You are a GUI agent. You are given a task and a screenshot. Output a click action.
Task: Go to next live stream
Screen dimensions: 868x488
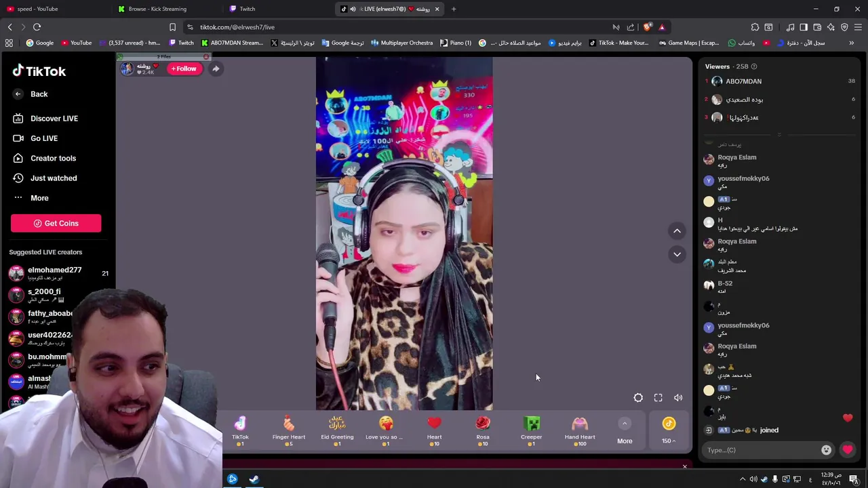click(x=677, y=254)
